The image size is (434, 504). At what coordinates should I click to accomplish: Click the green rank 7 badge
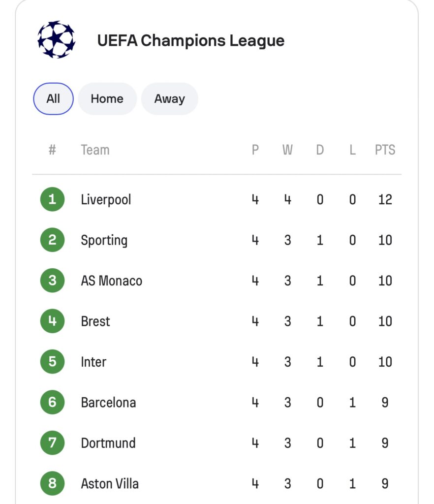pyautogui.click(x=52, y=442)
